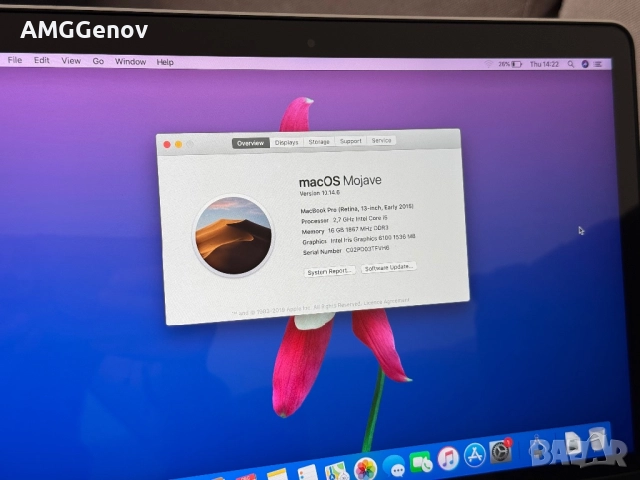Click the Wi-Fi status icon
The height and width of the screenshot is (480, 640).
489,64
